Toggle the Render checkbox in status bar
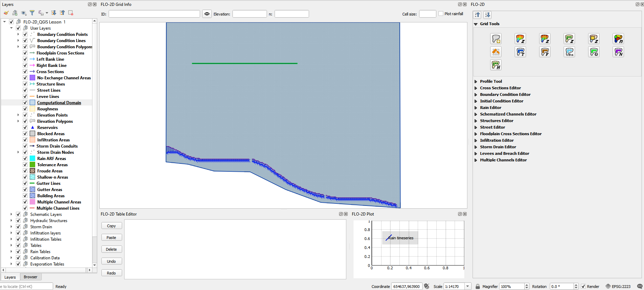Image resolution: width=644 pixels, height=290 pixels. tap(583, 287)
